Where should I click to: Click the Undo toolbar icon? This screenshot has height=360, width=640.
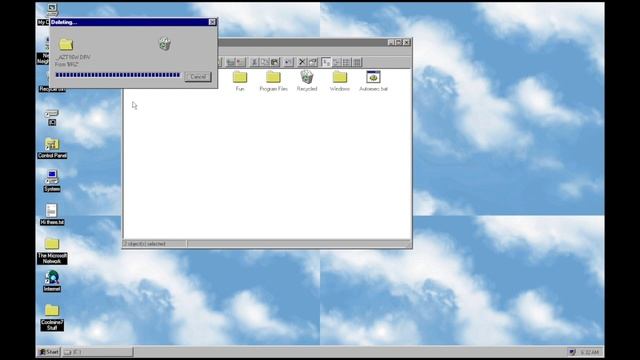click(x=288, y=62)
